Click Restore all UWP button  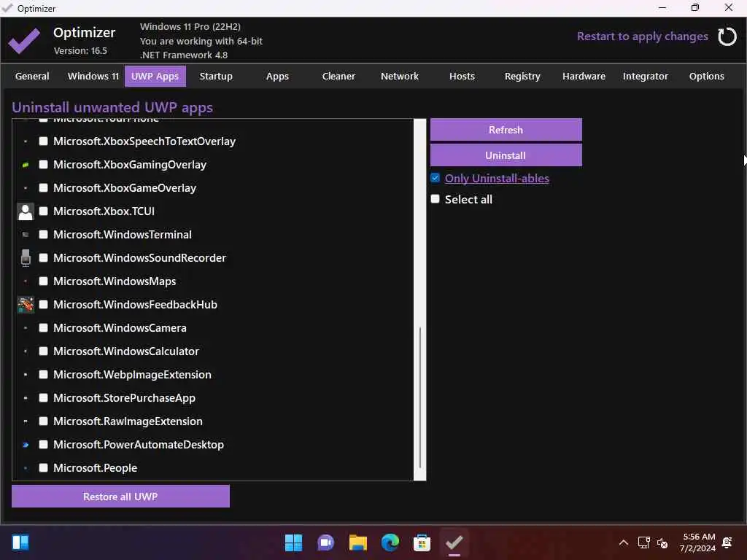tap(120, 496)
